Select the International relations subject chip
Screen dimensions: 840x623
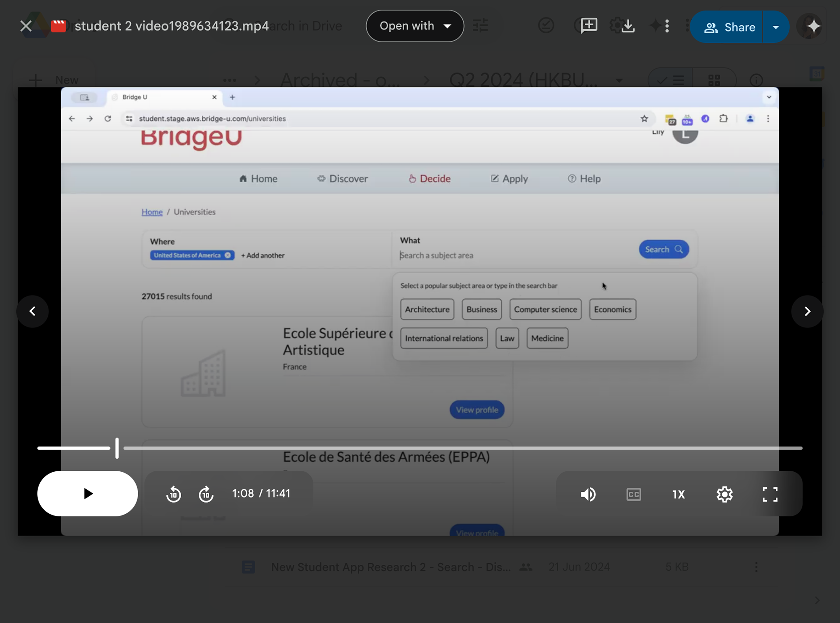(x=444, y=338)
